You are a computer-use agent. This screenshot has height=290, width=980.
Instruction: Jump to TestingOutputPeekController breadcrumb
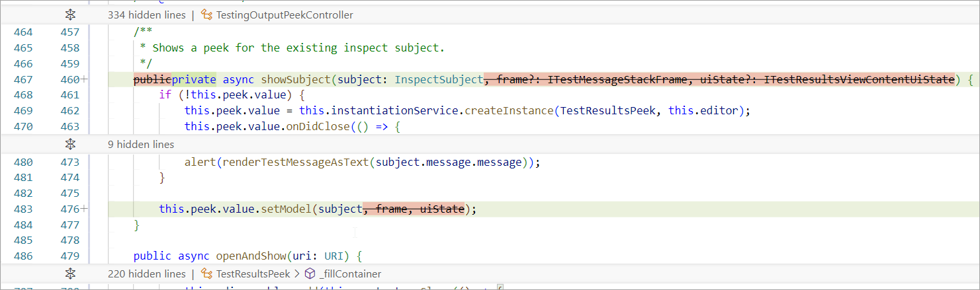click(x=285, y=15)
